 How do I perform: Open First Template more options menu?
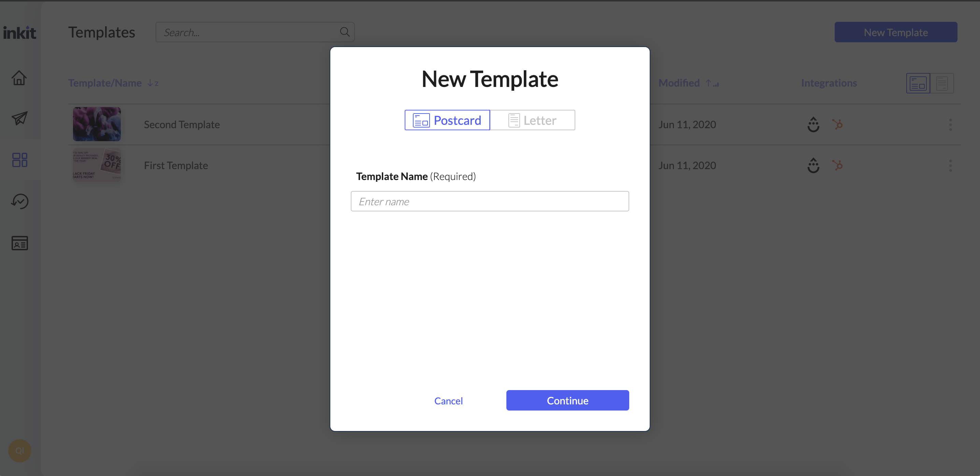[x=950, y=165]
